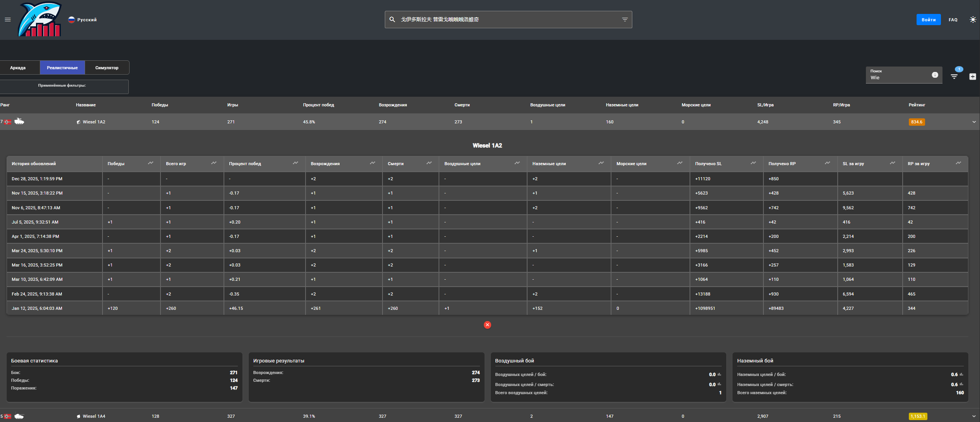980x422 pixels.
Task: Close the Wiesel 1A2 details with red X
Action: point(487,325)
